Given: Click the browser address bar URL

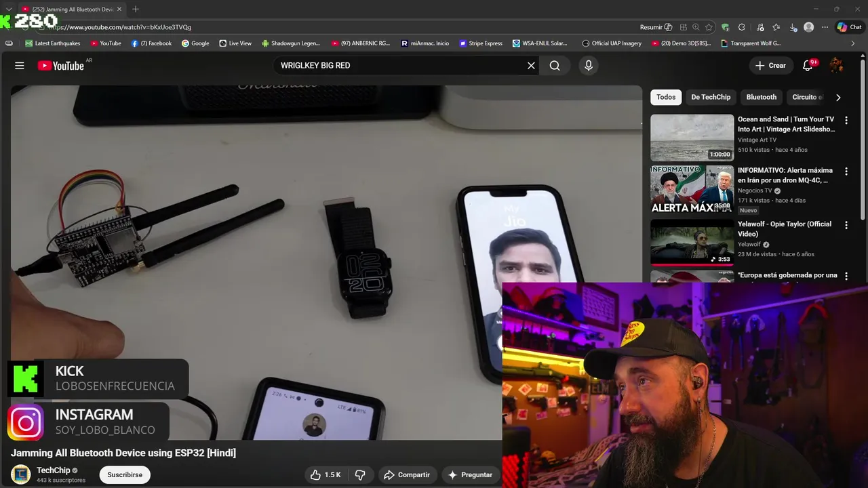Looking at the screenshot, I should (x=120, y=27).
